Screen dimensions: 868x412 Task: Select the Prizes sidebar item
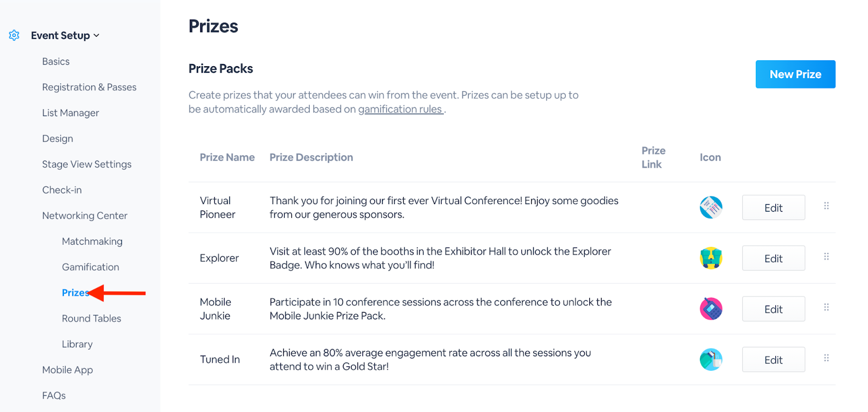[x=75, y=293]
